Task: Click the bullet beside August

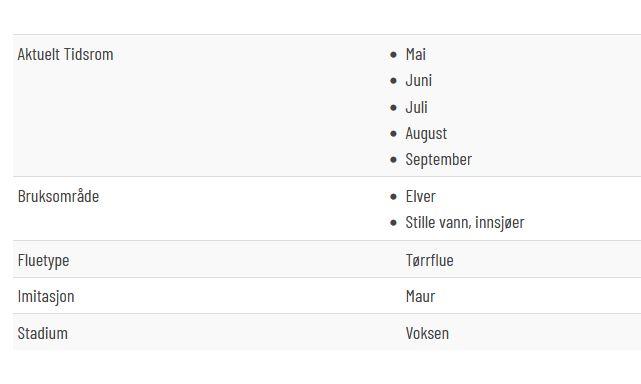Action: click(393, 133)
